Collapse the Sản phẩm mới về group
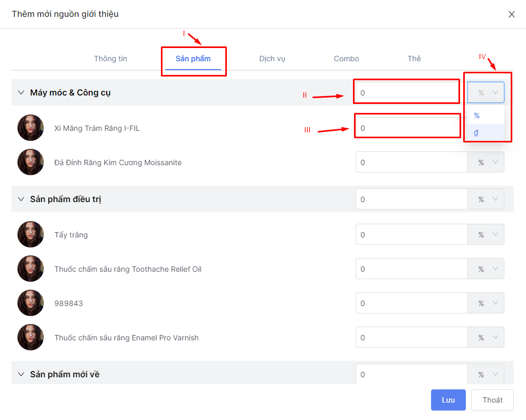The width and height of the screenshot is (526, 420). [x=21, y=374]
